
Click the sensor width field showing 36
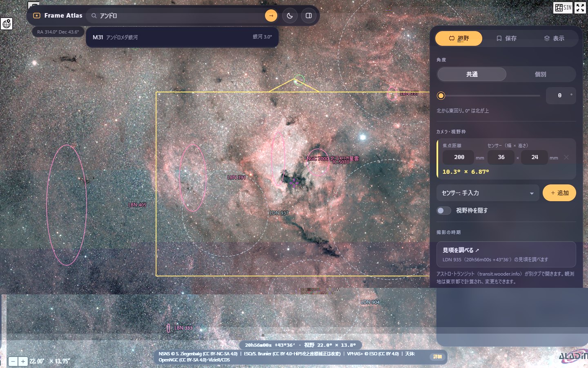[501, 157]
